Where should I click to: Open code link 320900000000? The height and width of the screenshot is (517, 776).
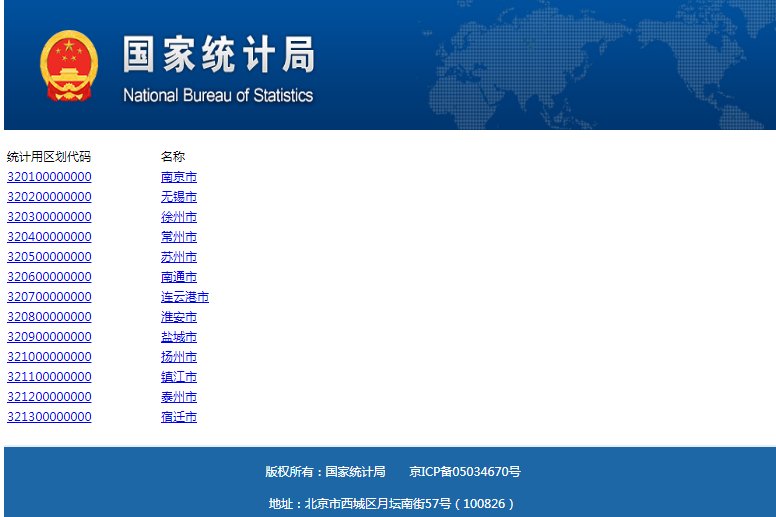(49, 337)
